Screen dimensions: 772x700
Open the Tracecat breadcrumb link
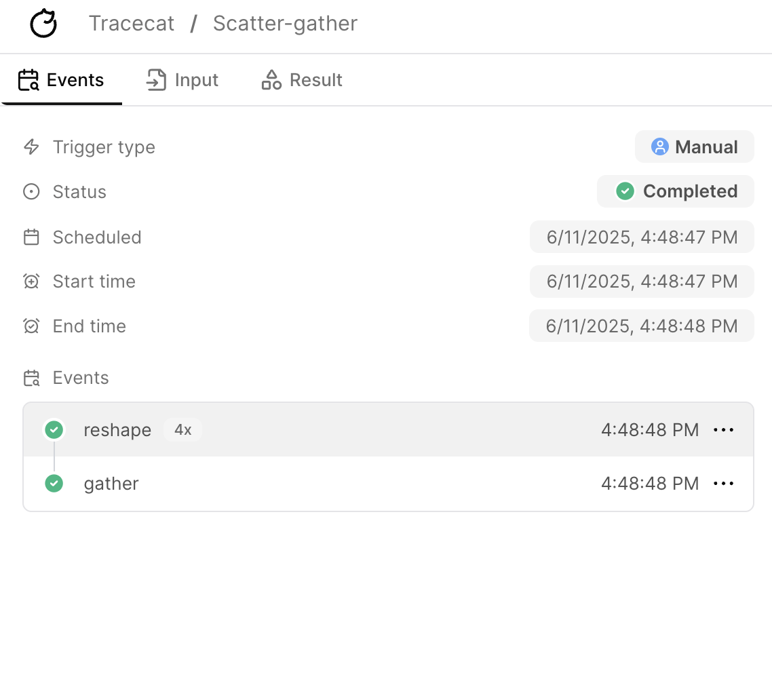pyautogui.click(x=132, y=23)
